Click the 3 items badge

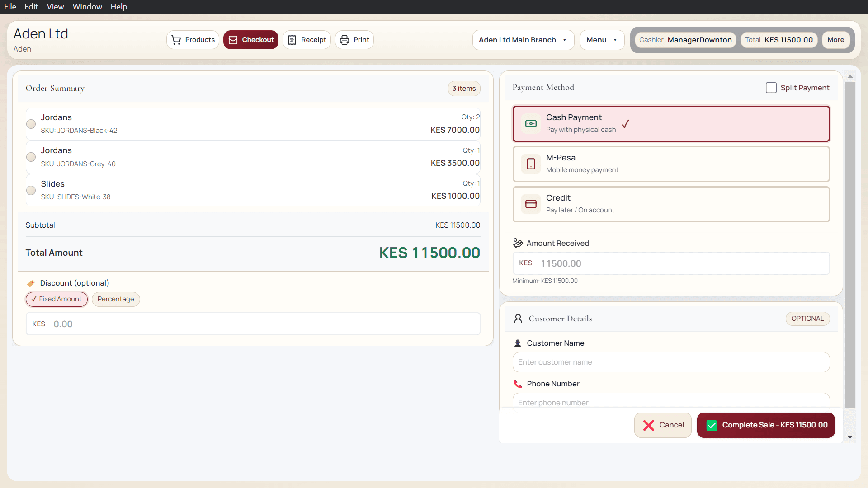[464, 89]
